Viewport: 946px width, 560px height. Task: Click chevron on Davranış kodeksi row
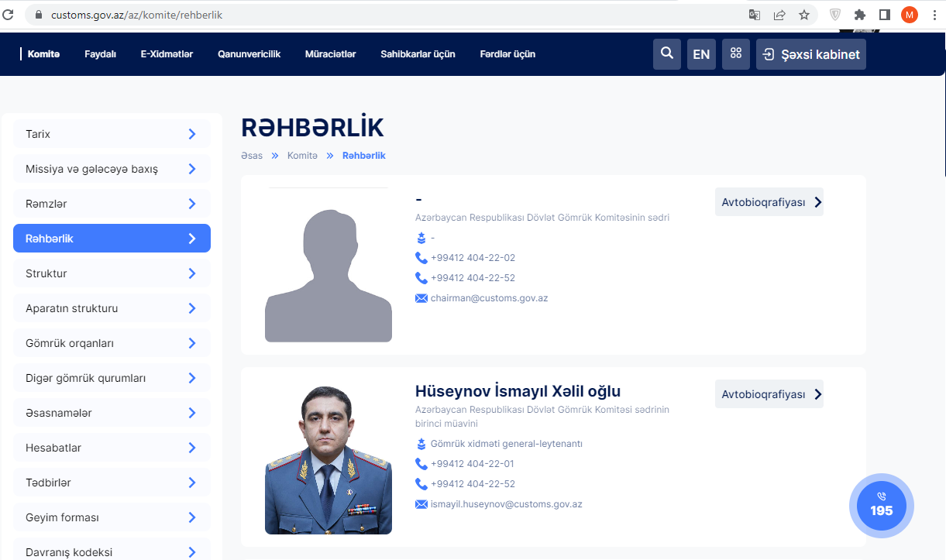tap(192, 552)
